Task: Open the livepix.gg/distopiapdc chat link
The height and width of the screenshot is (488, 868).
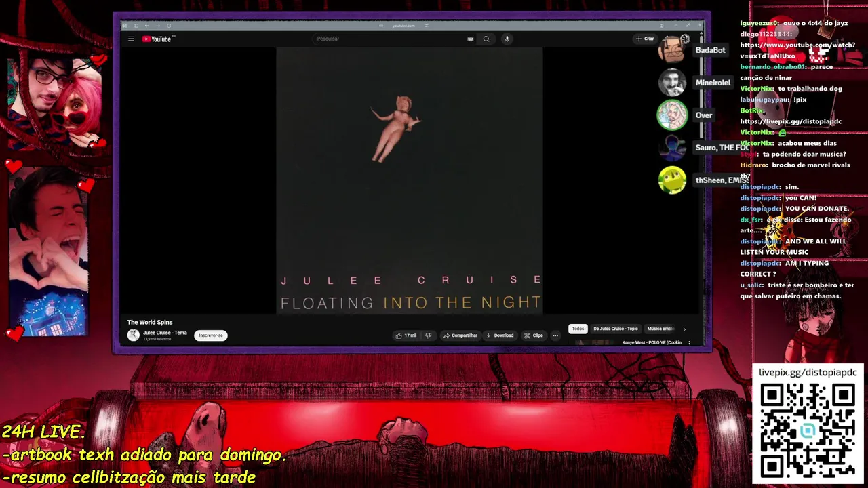Action: [791, 121]
